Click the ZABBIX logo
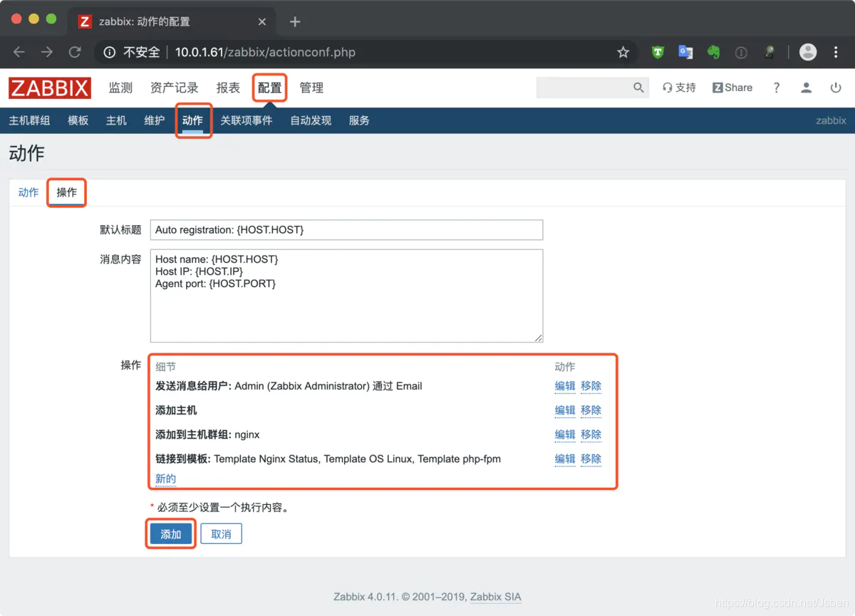Viewport: 855px width, 616px height. click(50, 88)
